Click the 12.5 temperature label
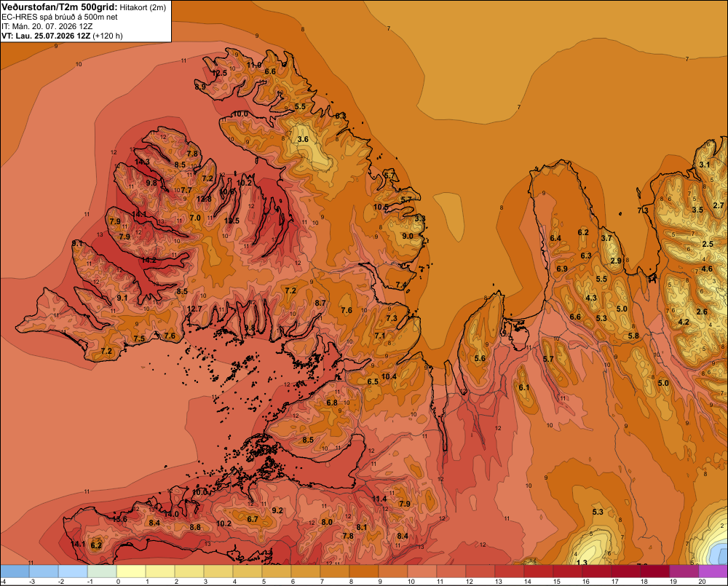The width and height of the screenshot is (728, 586). point(220,73)
